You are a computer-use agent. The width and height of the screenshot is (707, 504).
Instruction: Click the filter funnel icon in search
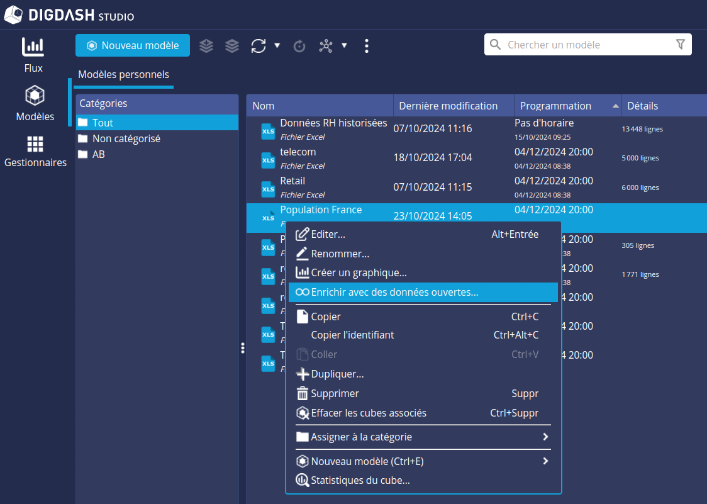[x=681, y=45]
